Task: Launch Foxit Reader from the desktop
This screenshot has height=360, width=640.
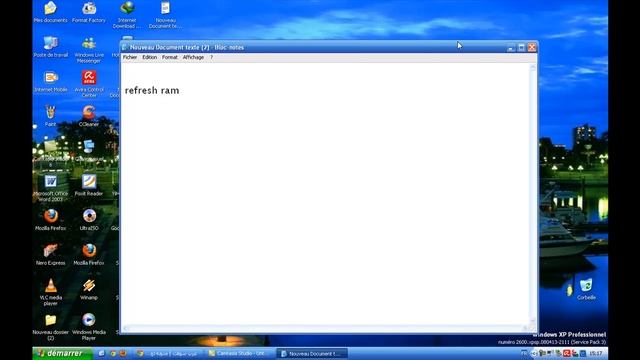Action: (x=89, y=185)
